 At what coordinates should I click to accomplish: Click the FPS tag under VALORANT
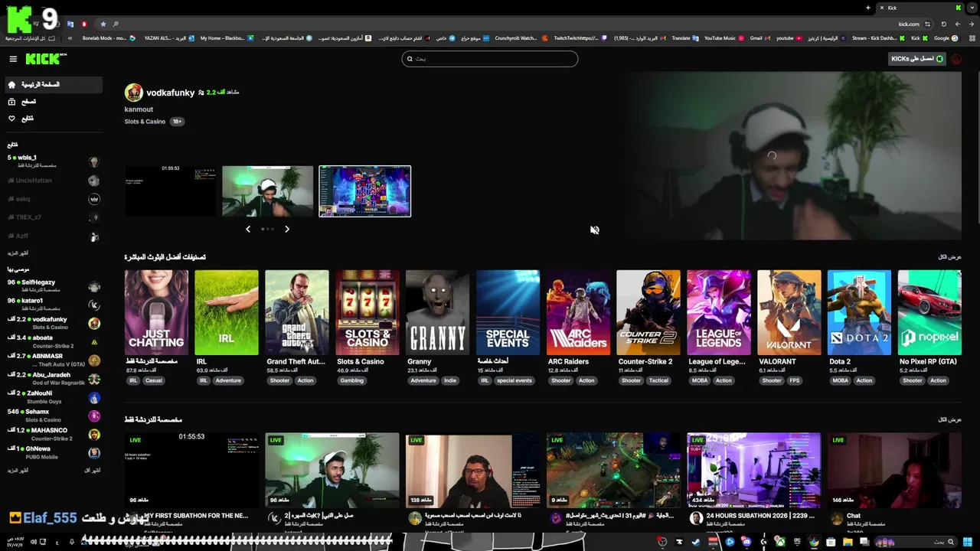click(x=795, y=380)
